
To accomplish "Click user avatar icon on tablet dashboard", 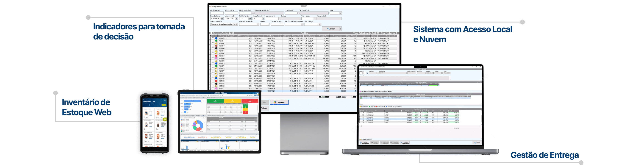I will tap(258, 93).
